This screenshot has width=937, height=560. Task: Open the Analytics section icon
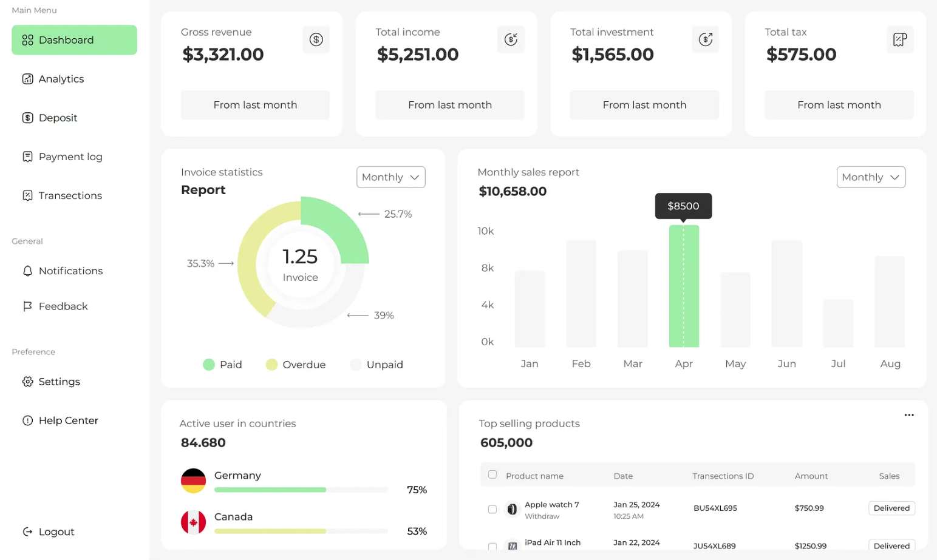coord(28,79)
